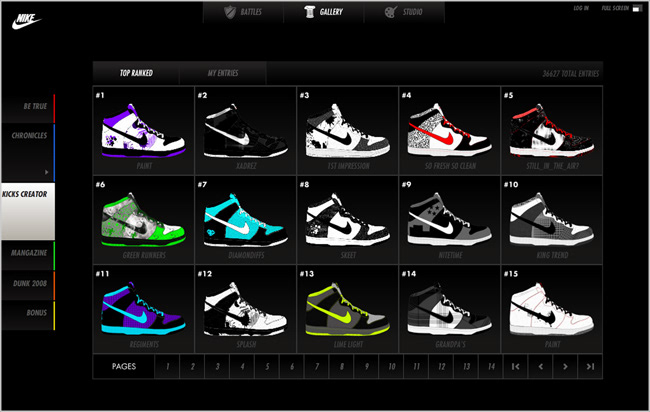Viewport: 650px width, 412px height.
Task: Open Bonus in sidebar
Action: pyautogui.click(x=28, y=315)
